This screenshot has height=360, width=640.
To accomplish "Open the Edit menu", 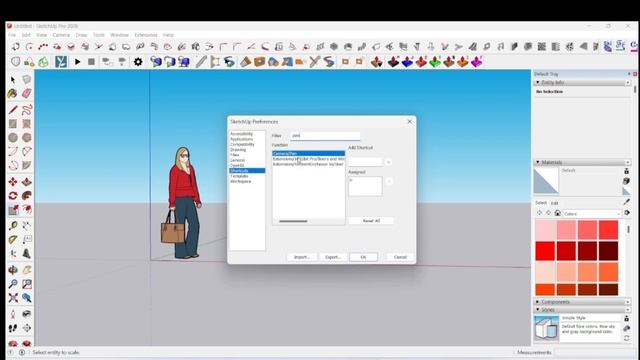I will [x=26, y=35].
